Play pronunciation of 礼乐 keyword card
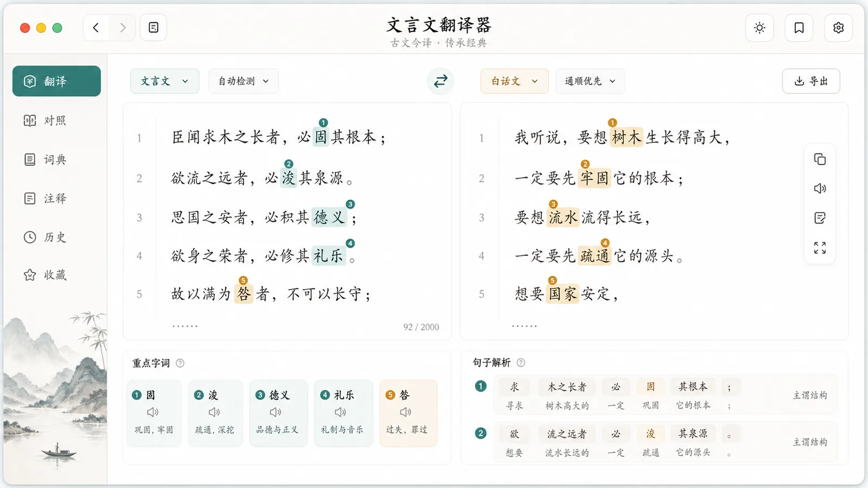The image size is (868, 488). [x=340, y=412]
